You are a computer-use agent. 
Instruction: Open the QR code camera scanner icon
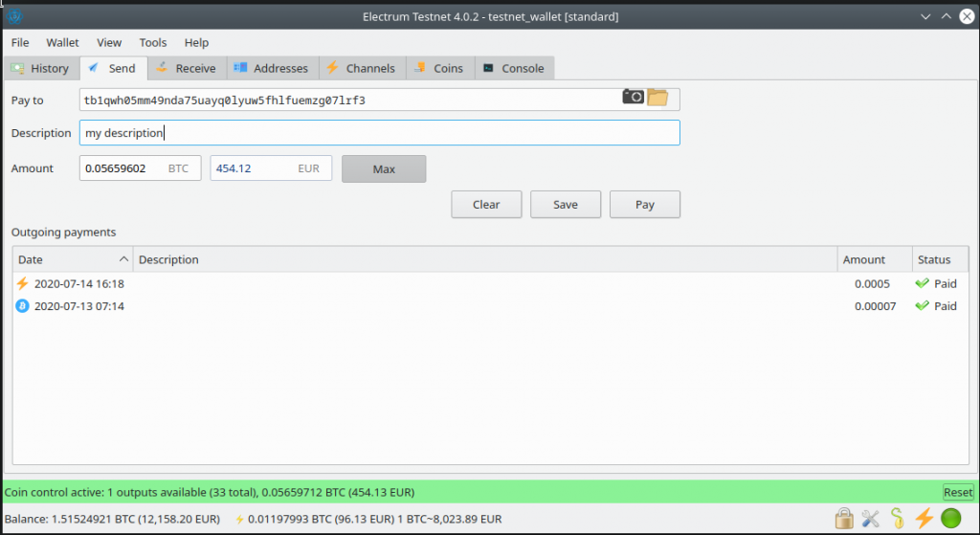coord(633,97)
